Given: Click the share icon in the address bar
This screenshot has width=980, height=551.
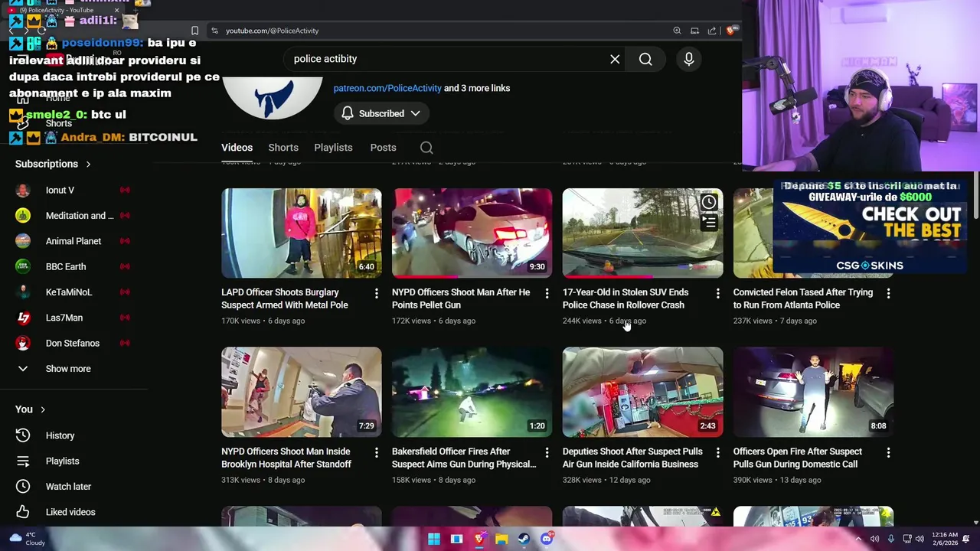Looking at the screenshot, I should pos(712,31).
